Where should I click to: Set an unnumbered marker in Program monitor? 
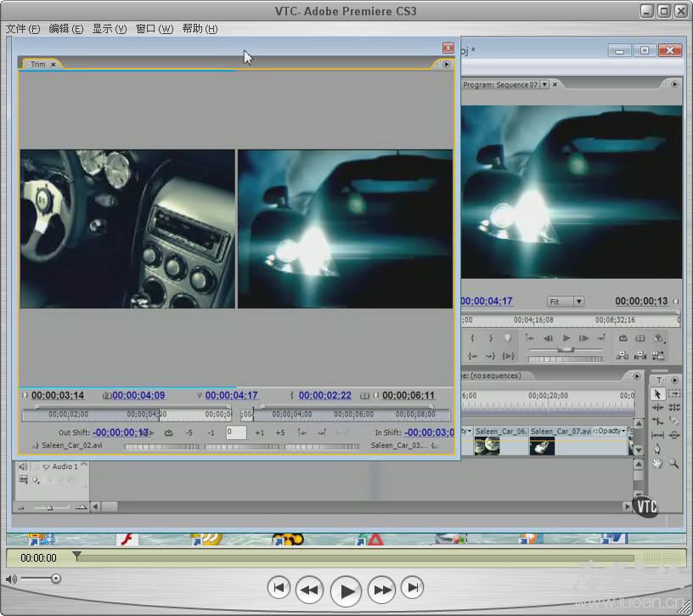tap(508, 338)
